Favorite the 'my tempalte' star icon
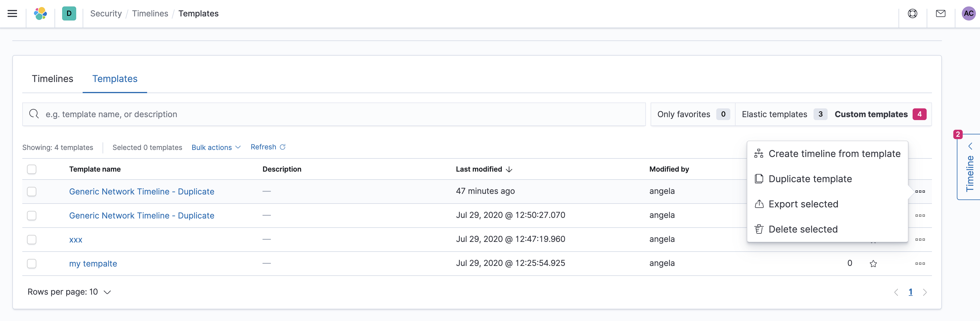 873,264
